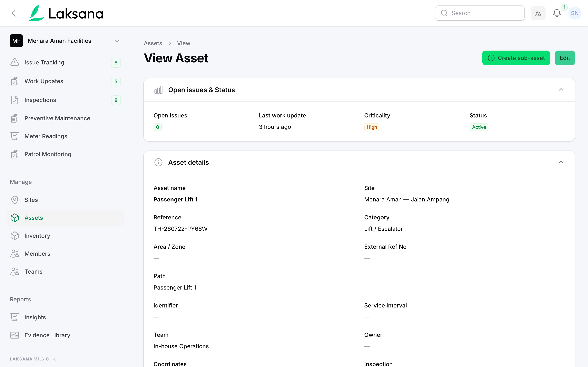Viewport: 588px width, 367px height.
Task: Open the language translate icon
Action: [x=538, y=13]
